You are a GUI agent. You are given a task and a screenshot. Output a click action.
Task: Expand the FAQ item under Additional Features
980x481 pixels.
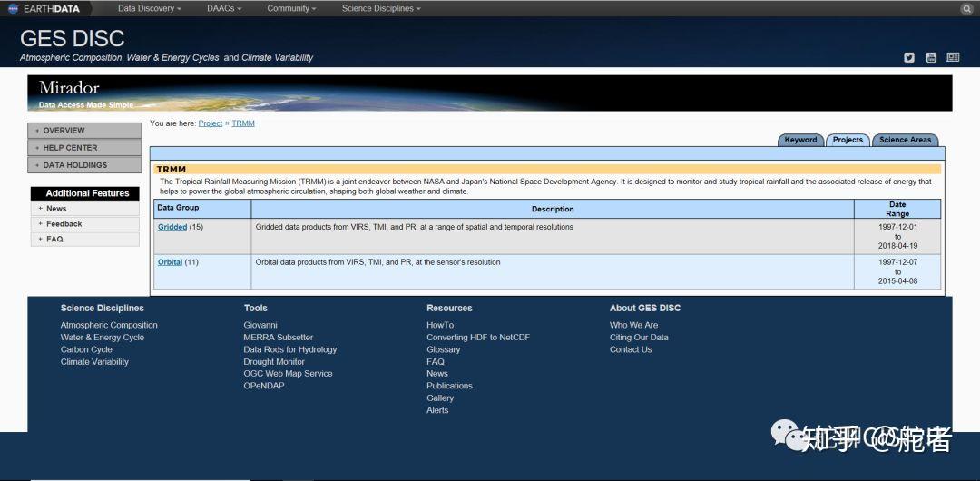click(84, 239)
